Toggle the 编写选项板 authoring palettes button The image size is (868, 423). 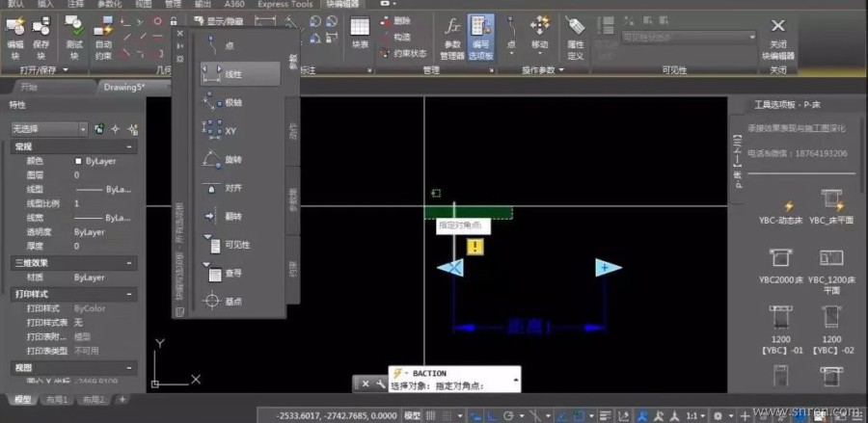481,37
